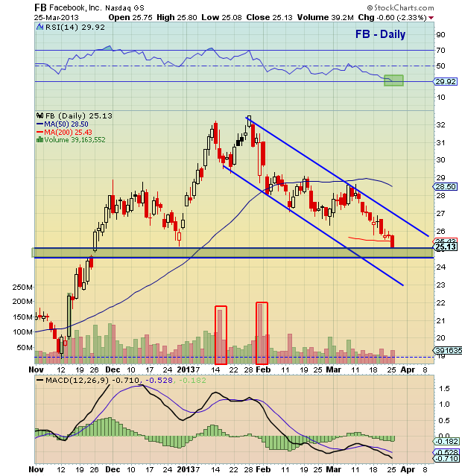This screenshot has width=462, height=476.
Task: Click the Chg -0.60 (-2.33%) value
Action: (x=393, y=18)
